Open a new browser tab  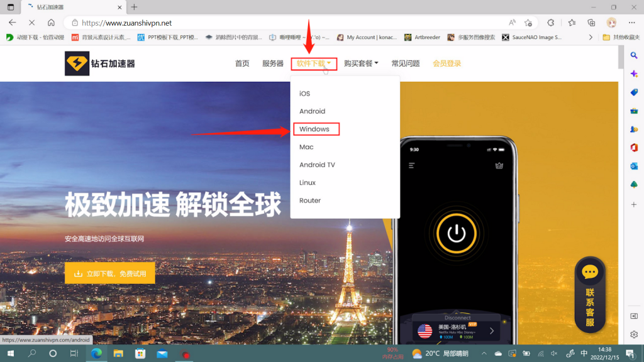[x=135, y=7]
